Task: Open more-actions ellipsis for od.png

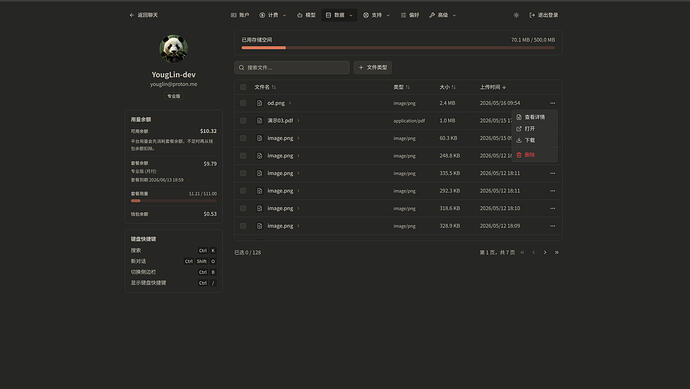Action: point(552,103)
